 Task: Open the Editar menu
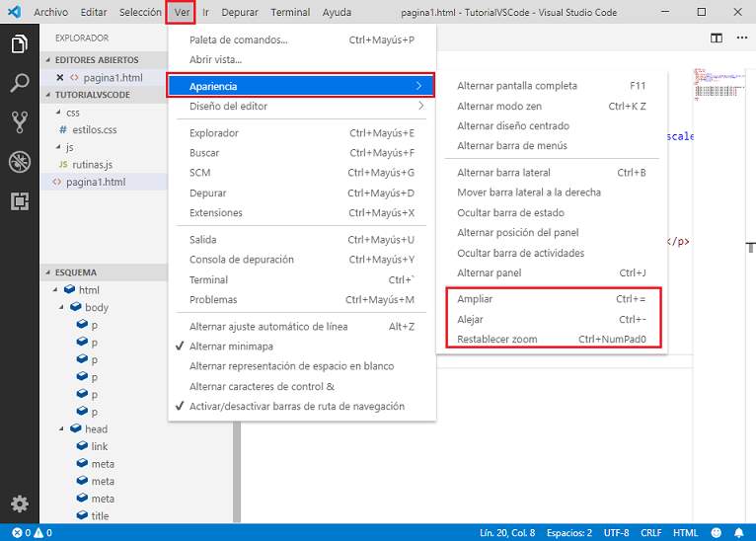point(94,12)
